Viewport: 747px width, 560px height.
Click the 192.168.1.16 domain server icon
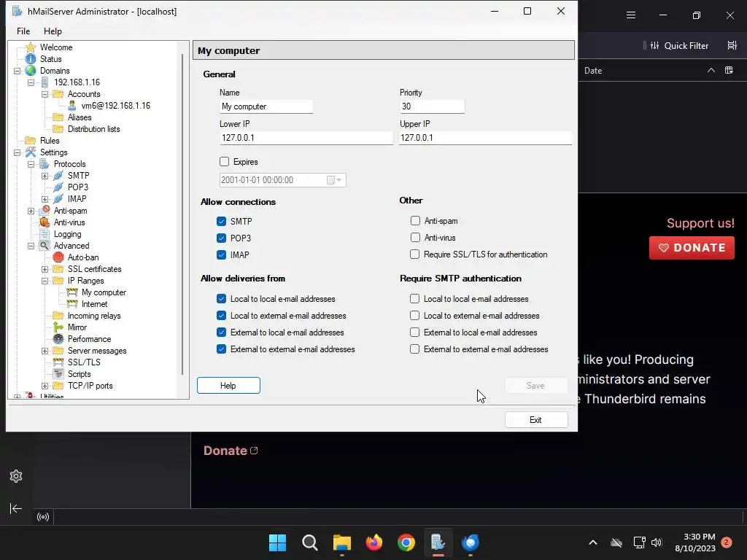(44, 82)
